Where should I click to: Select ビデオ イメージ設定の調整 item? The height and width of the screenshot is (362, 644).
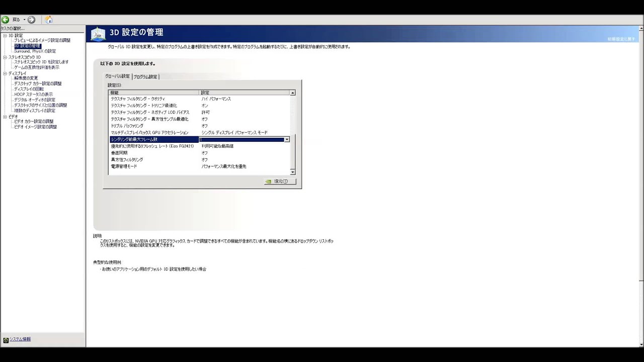tap(35, 127)
